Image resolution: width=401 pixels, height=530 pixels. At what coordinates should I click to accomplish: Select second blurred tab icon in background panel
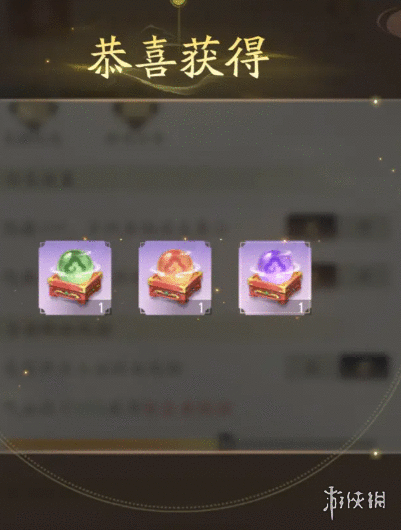click(x=135, y=115)
